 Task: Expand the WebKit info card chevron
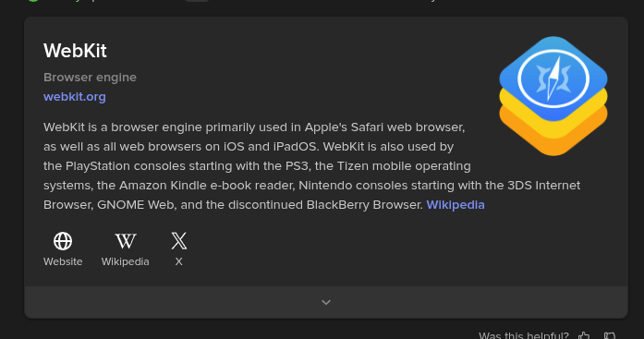(326, 302)
